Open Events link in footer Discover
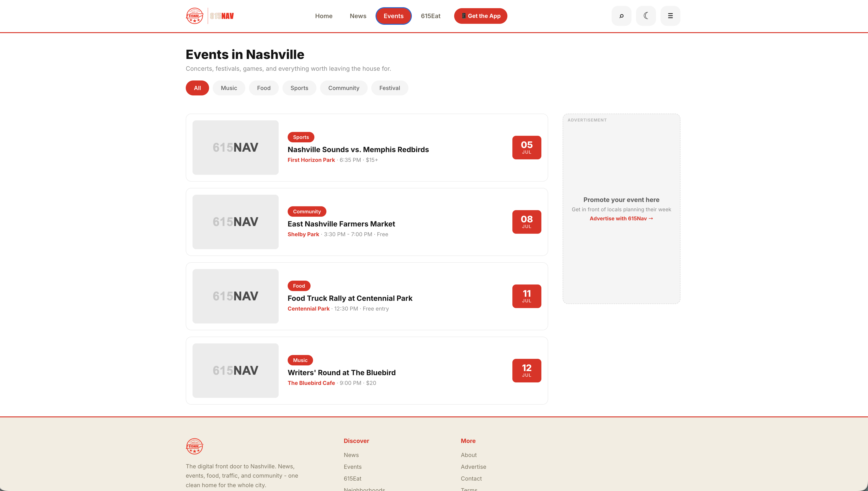868x491 pixels. pos(352,467)
